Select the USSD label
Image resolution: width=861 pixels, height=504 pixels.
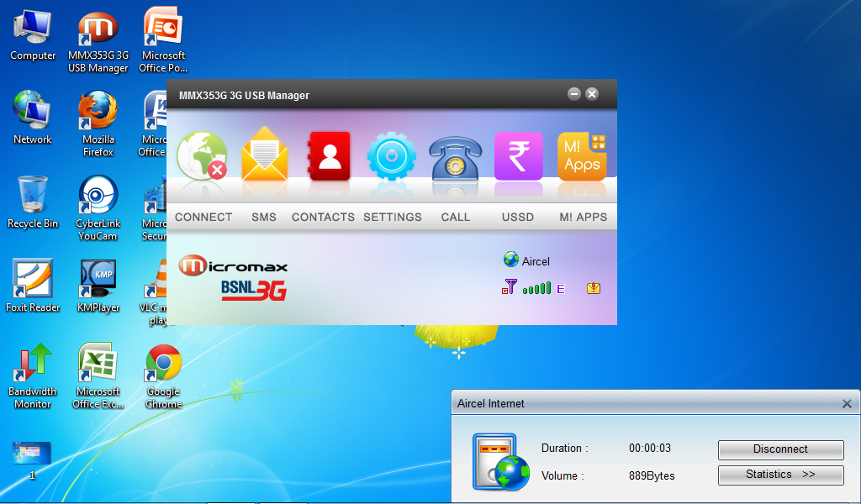[x=518, y=218]
